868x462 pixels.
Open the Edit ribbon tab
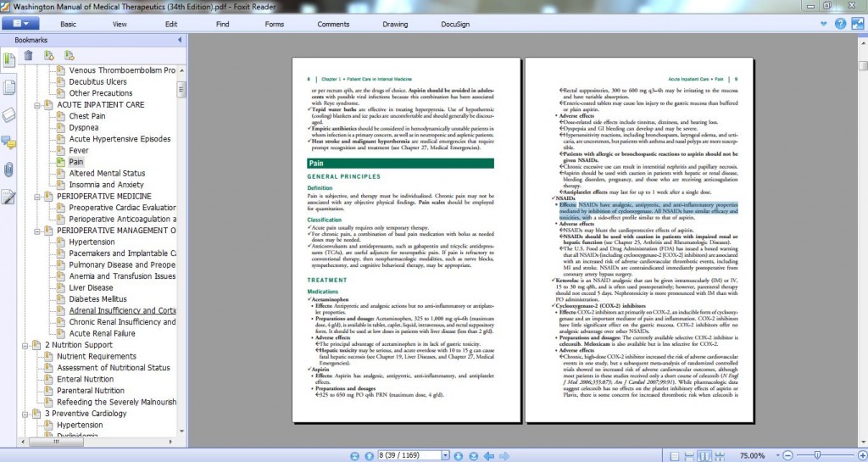[171, 25]
